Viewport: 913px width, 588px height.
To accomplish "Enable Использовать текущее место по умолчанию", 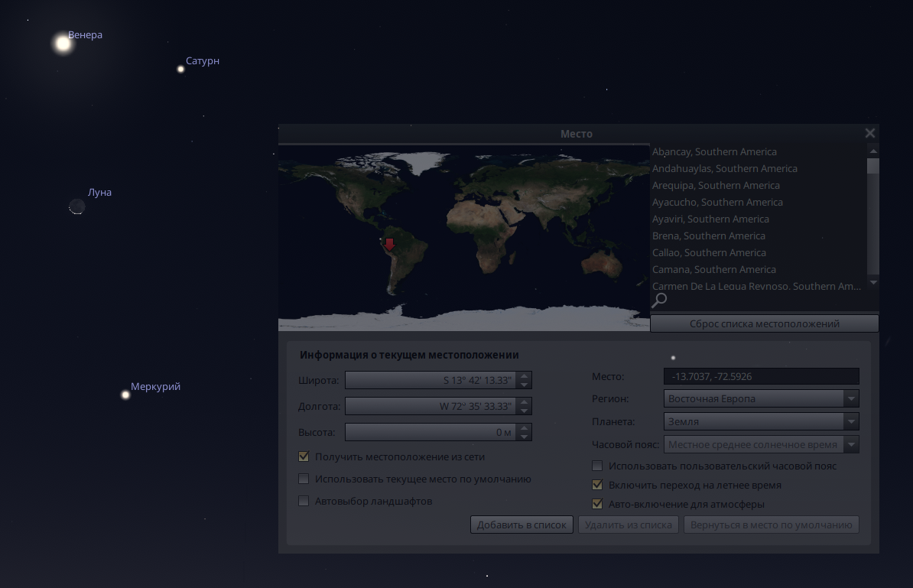I will pos(304,479).
